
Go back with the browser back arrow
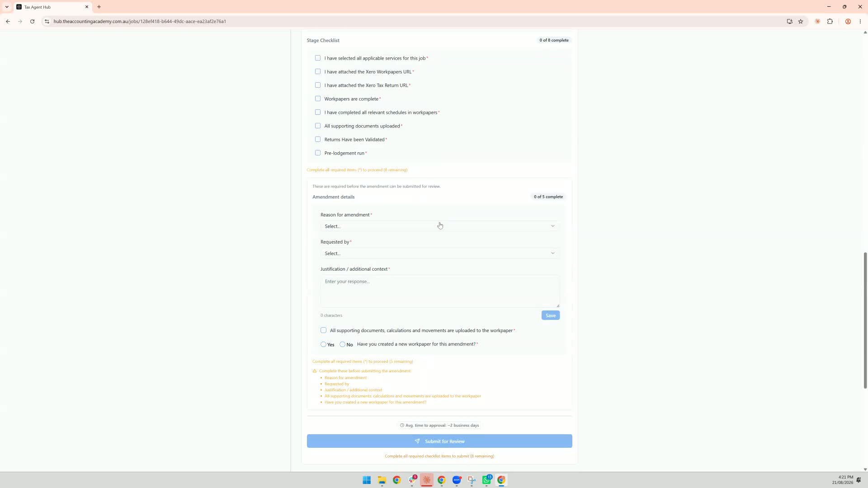pyautogui.click(x=8, y=21)
